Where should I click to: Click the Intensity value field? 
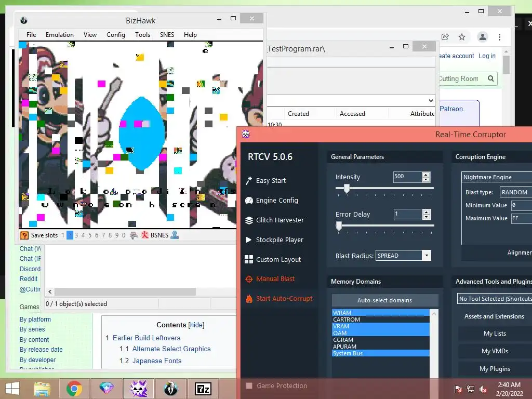coord(407,177)
